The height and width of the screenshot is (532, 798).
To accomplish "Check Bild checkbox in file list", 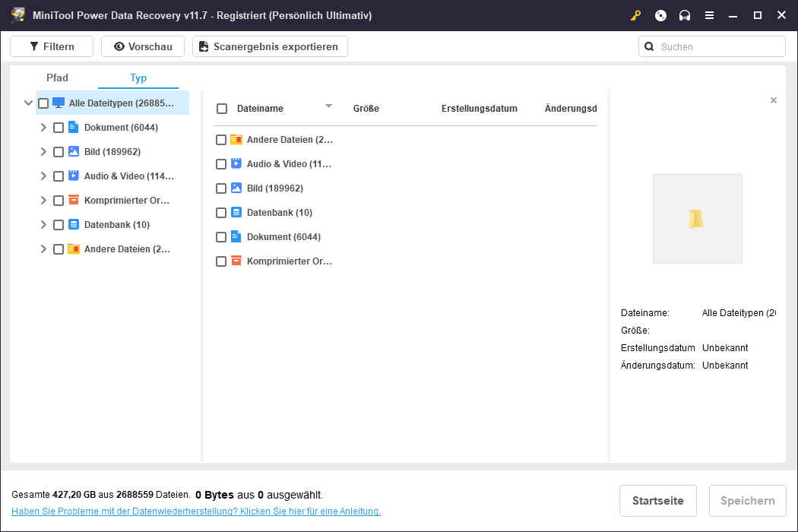I will pyautogui.click(x=221, y=188).
